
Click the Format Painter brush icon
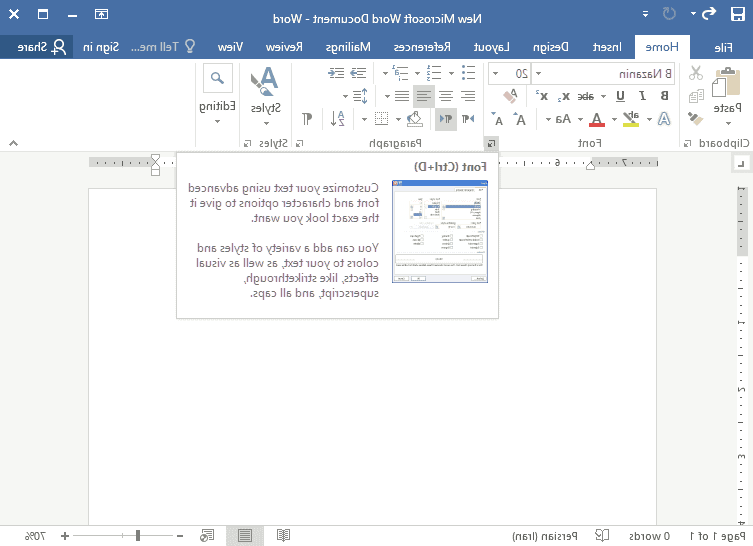coord(696,119)
